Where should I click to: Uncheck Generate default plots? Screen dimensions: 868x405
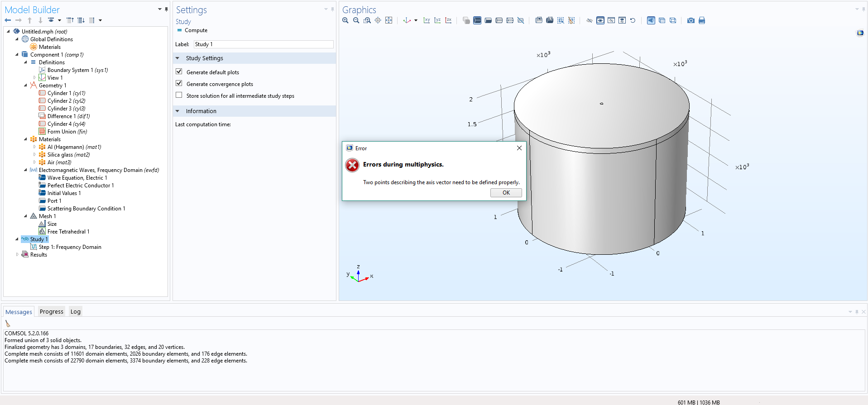179,71
